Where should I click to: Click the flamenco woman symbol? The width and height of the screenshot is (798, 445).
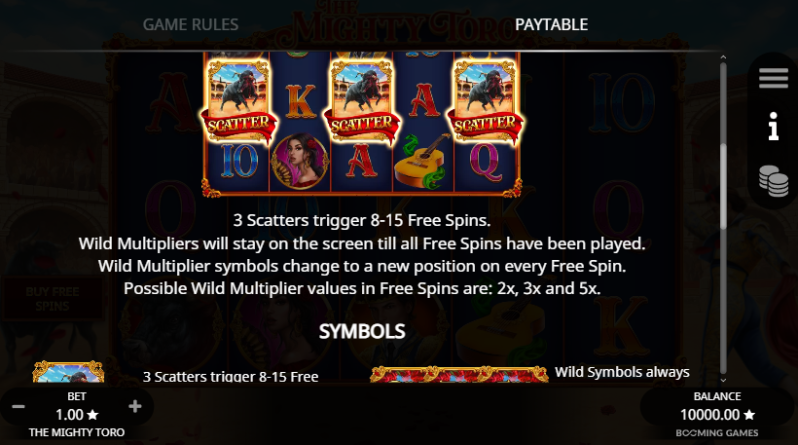(x=300, y=161)
